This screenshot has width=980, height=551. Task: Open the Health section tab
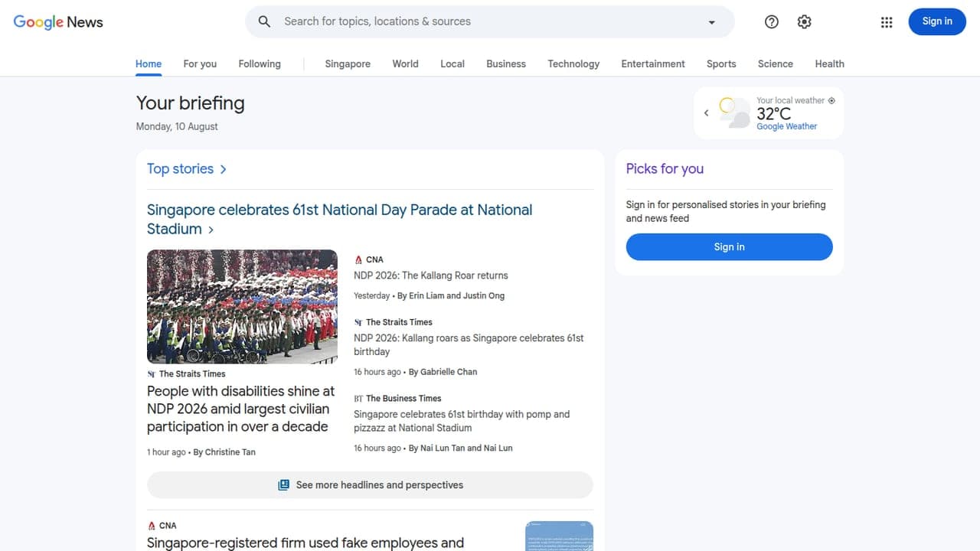[829, 64]
